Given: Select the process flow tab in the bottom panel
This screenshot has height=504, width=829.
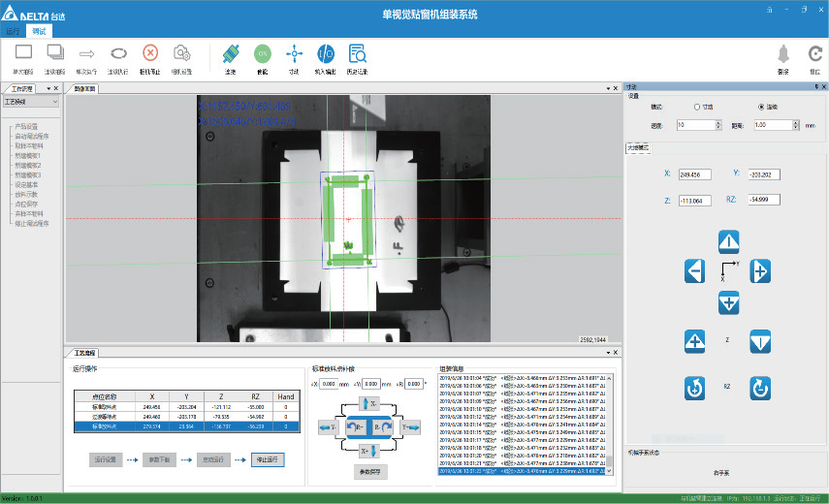Looking at the screenshot, I should (84, 353).
